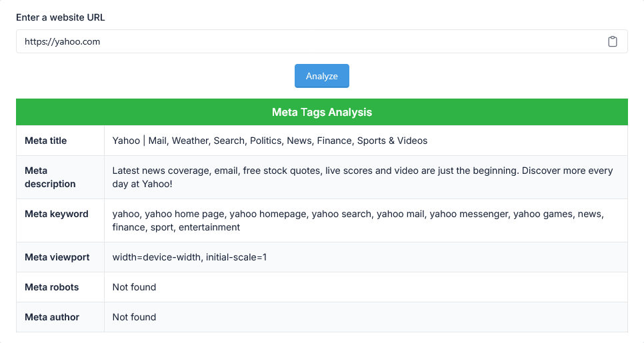Viewport: 644px width, 343px height.
Task: Click the Yahoo meta title value text
Action: (270, 141)
